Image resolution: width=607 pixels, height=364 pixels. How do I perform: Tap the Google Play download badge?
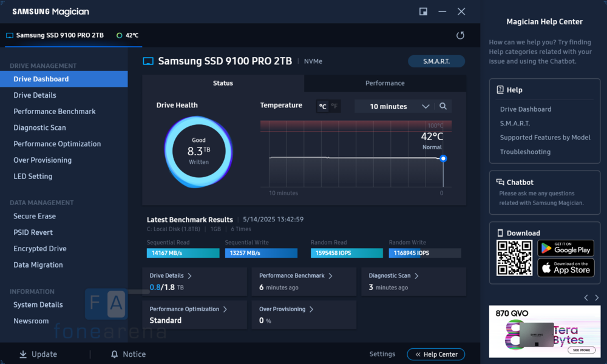(x=566, y=248)
